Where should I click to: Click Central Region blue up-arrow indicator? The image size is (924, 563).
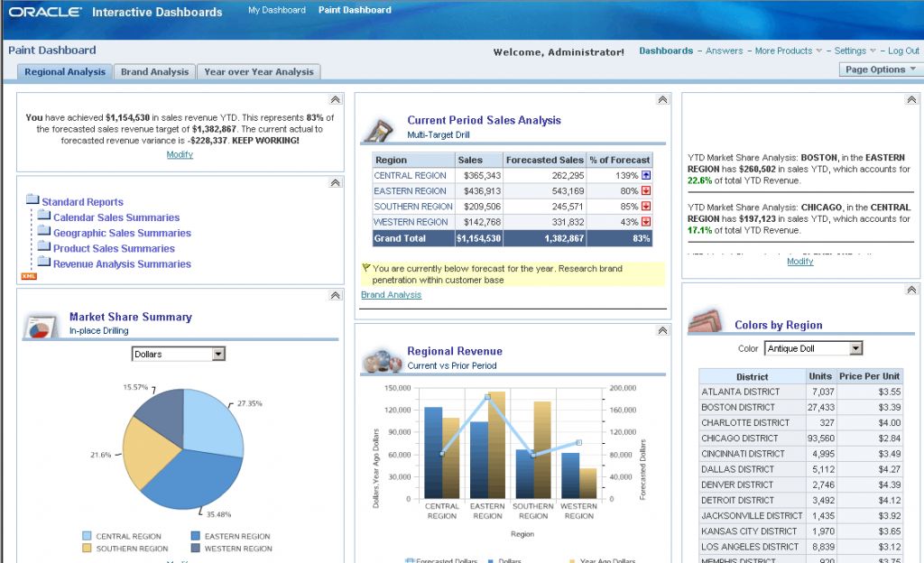646,175
